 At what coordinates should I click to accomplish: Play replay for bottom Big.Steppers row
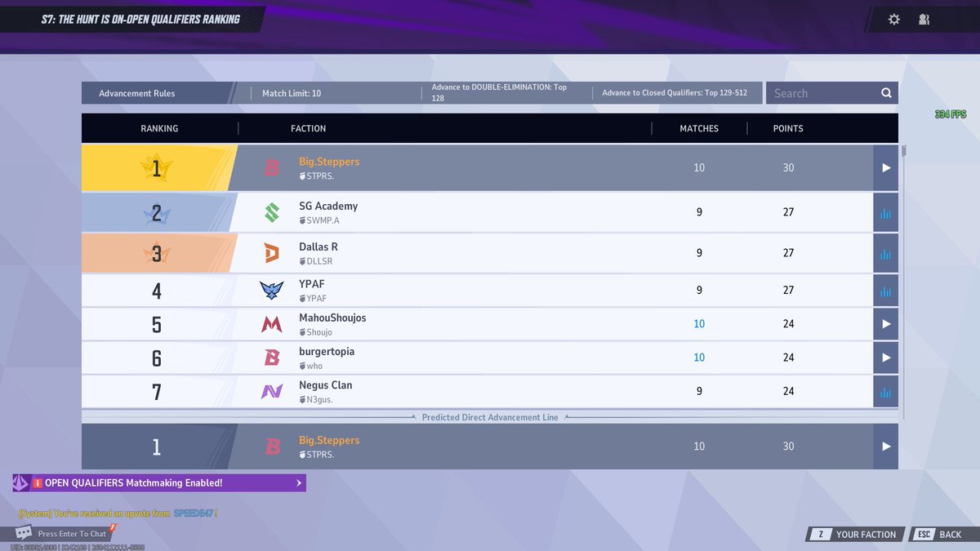pos(886,447)
